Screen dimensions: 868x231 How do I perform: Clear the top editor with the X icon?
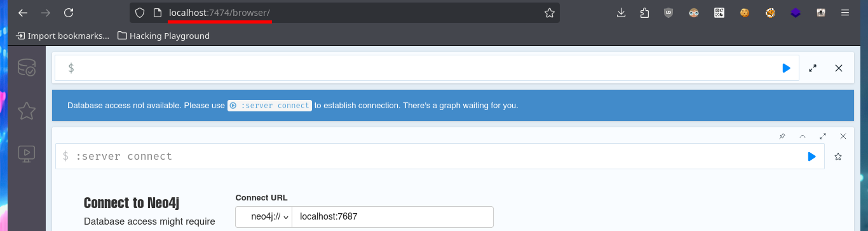(839, 68)
